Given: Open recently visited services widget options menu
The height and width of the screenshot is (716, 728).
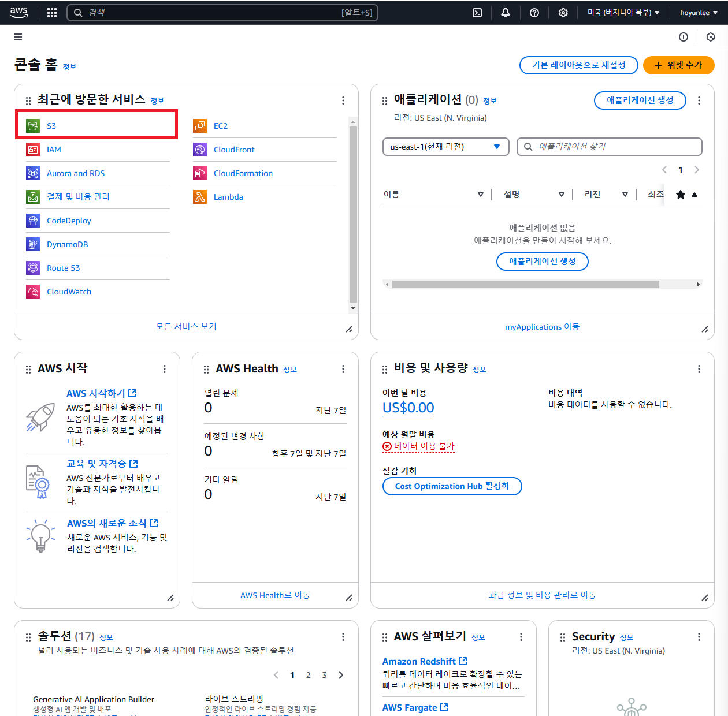Looking at the screenshot, I should 343,100.
